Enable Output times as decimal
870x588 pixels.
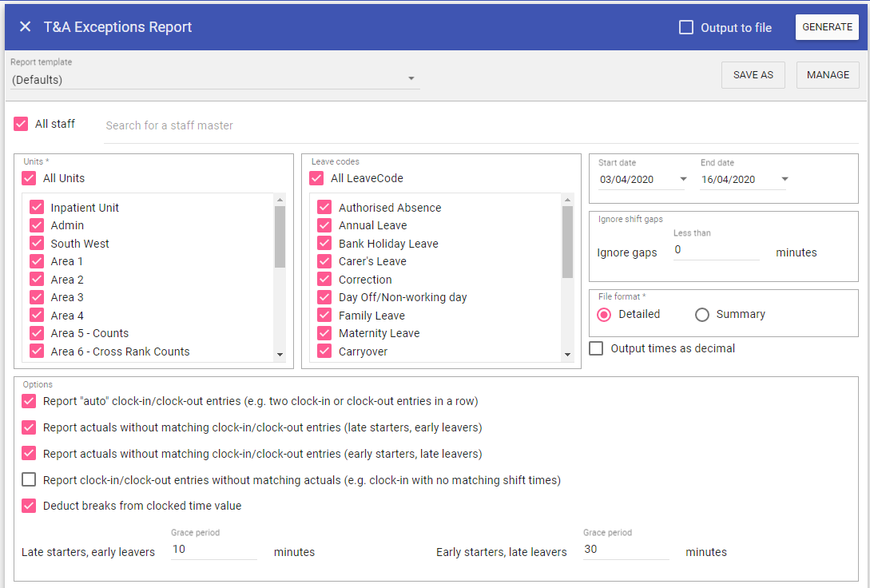(x=597, y=349)
